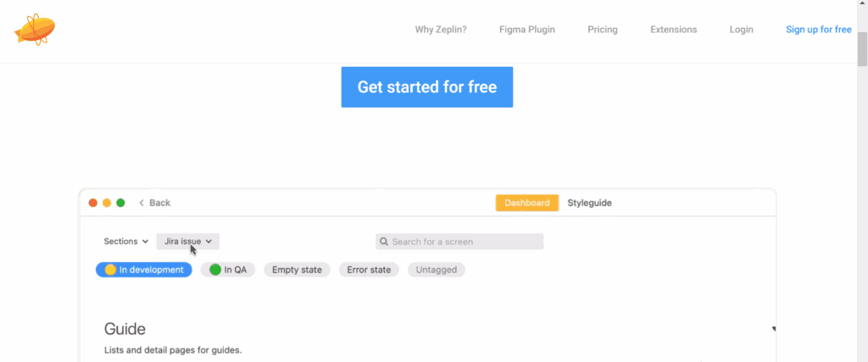Switch to the Styleguide tab
The width and height of the screenshot is (868, 362).
coord(589,203)
